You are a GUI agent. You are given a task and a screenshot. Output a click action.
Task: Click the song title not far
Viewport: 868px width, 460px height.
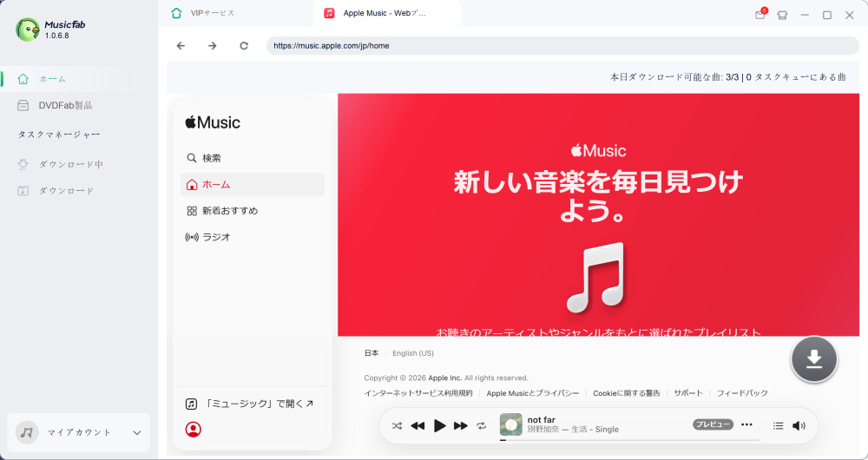pos(542,419)
